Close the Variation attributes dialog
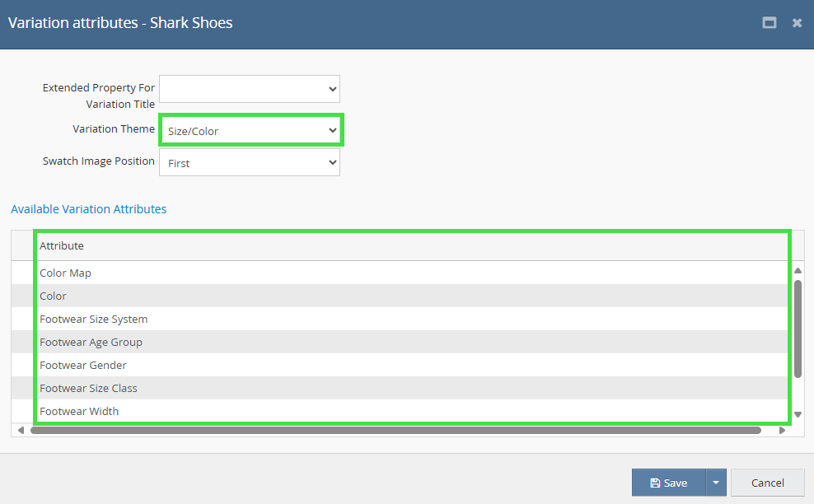The width and height of the screenshot is (814, 504). 797,23
